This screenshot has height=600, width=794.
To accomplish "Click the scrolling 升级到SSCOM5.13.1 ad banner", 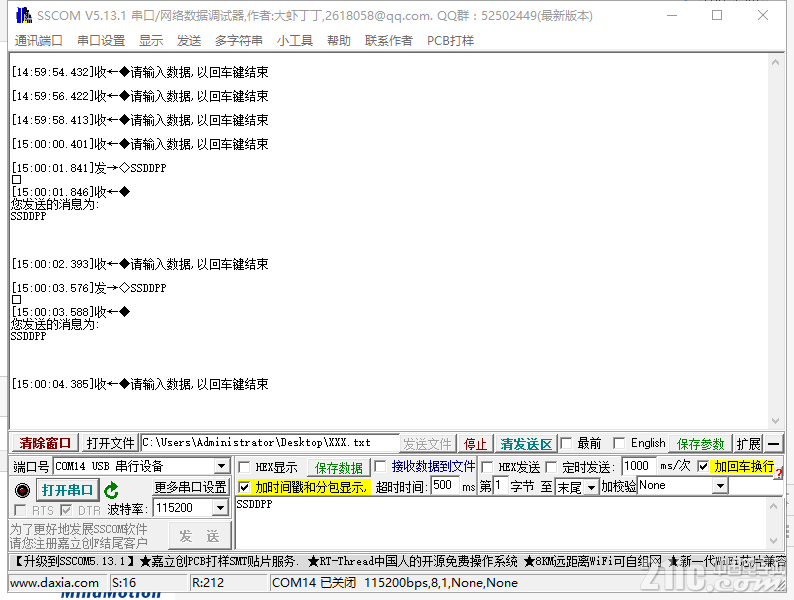I will (x=397, y=561).
